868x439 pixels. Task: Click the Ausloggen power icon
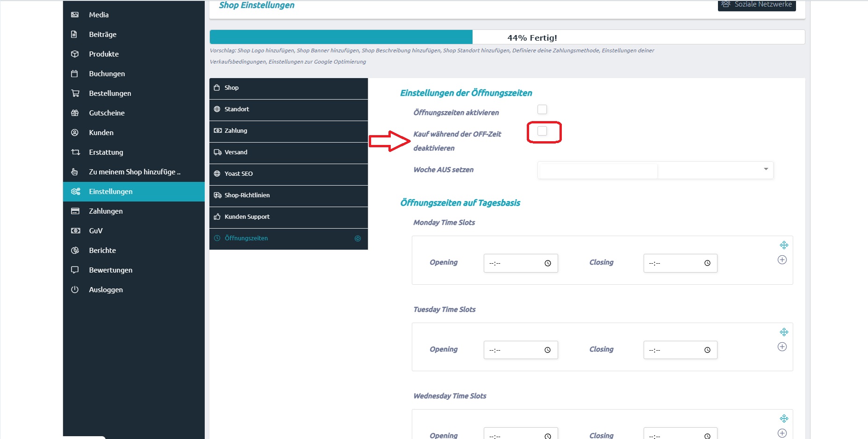tap(75, 289)
